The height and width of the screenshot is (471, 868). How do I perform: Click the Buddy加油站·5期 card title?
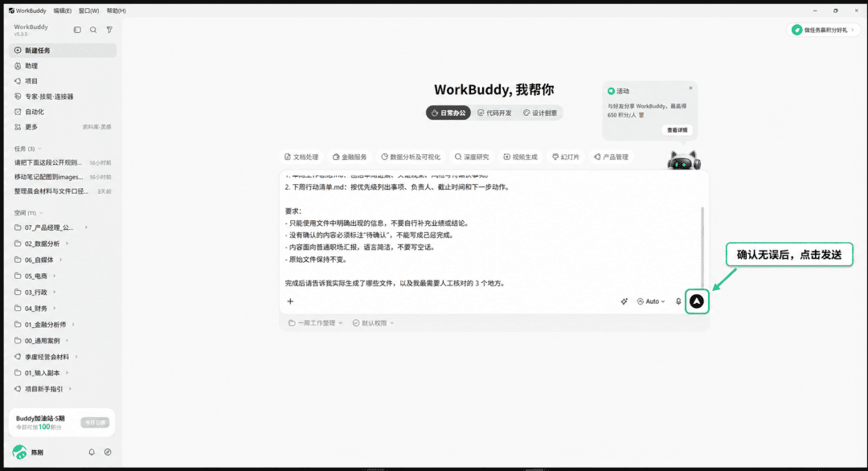click(x=40, y=419)
